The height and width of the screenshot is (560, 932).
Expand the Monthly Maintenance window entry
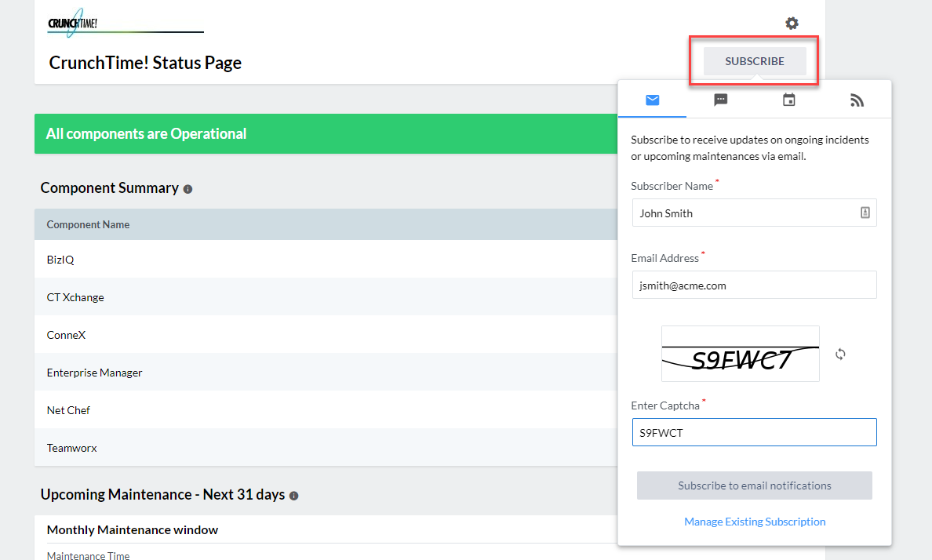[x=133, y=529]
